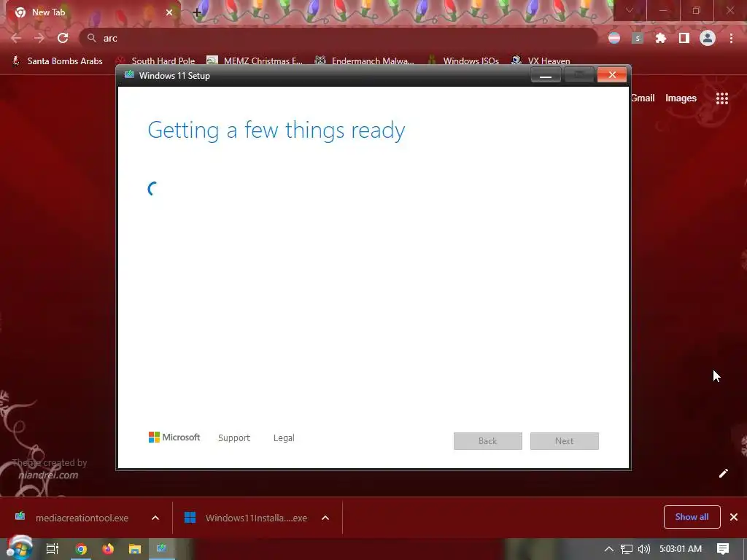Viewport: 747px width, 560px height.
Task: Open the Start button
Action: (x=20, y=548)
